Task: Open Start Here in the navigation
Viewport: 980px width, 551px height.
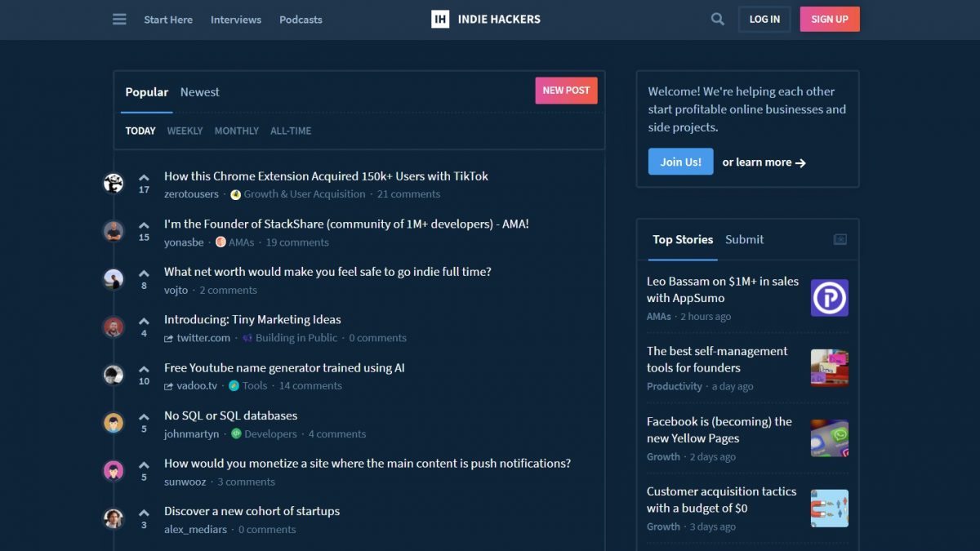Action: 168,20
